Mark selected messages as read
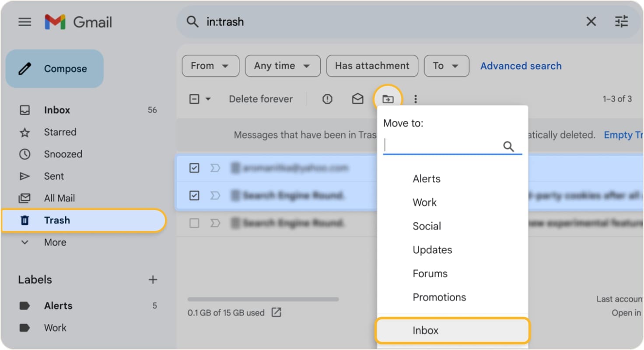This screenshot has height=350, width=644. pyautogui.click(x=357, y=99)
